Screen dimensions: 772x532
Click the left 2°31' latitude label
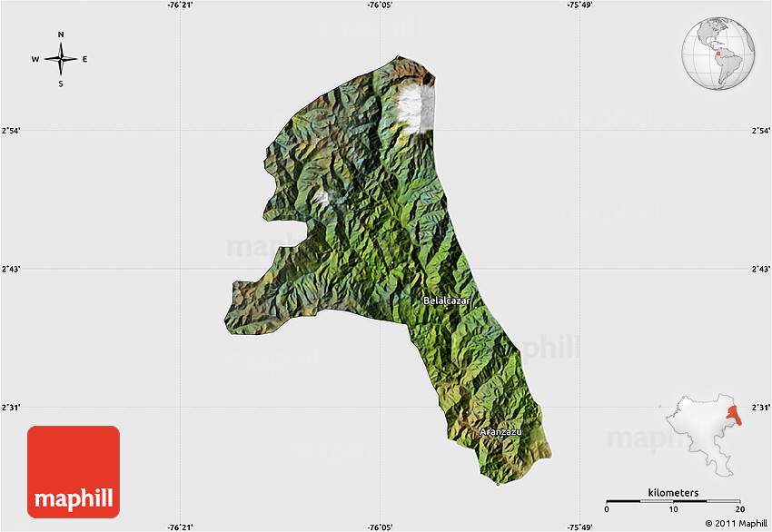pos(12,408)
